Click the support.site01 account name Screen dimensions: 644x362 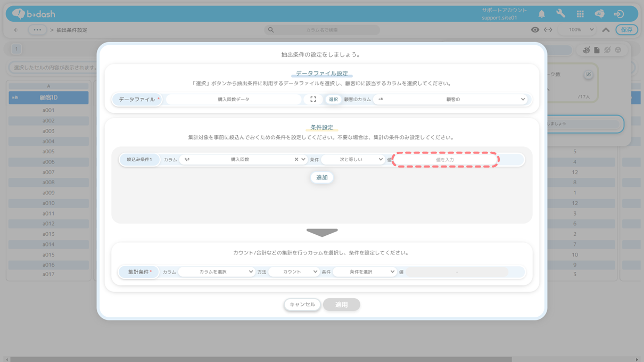tap(499, 18)
